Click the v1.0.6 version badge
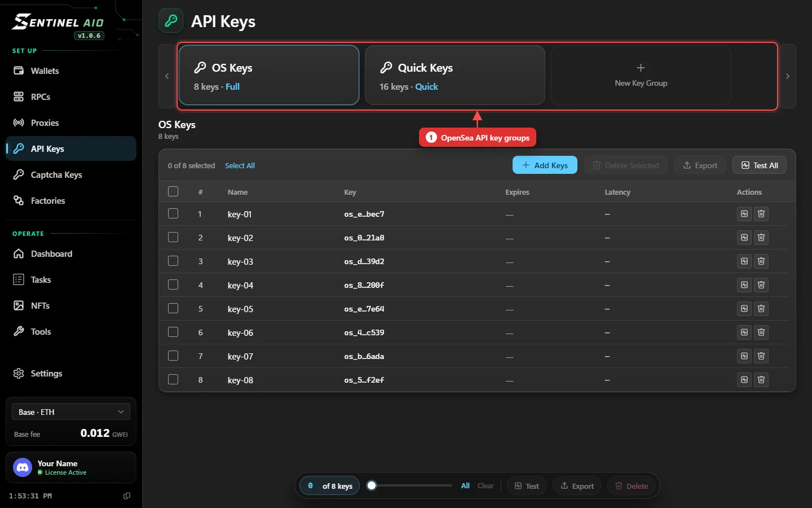812x508 pixels. click(89, 36)
